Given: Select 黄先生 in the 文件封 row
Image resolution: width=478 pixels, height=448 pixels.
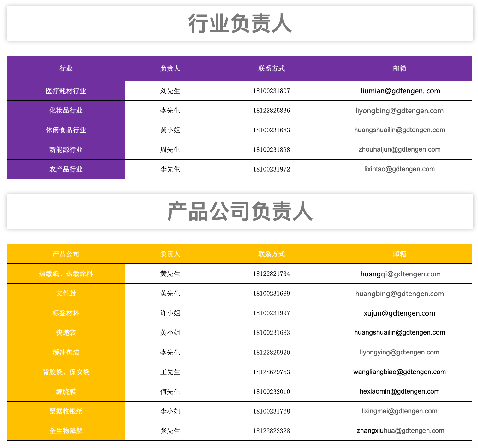Looking at the screenshot, I should point(170,294).
